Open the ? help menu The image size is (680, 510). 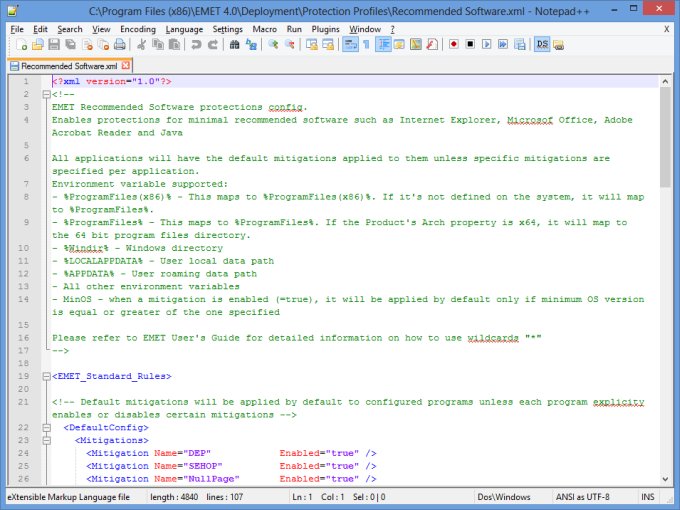(x=392, y=29)
